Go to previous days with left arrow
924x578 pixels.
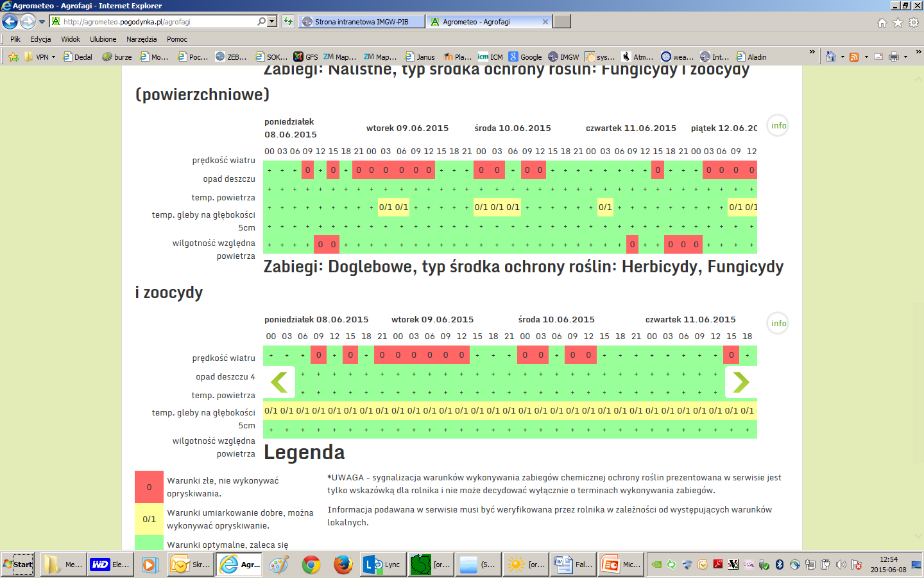(279, 382)
